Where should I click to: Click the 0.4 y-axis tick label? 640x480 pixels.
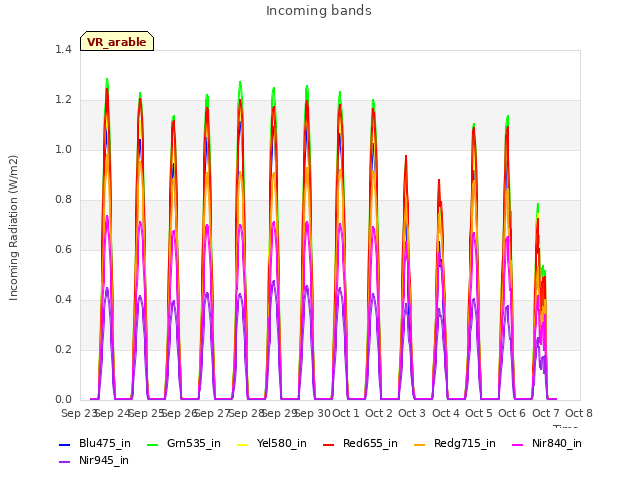(x=63, y=300)
